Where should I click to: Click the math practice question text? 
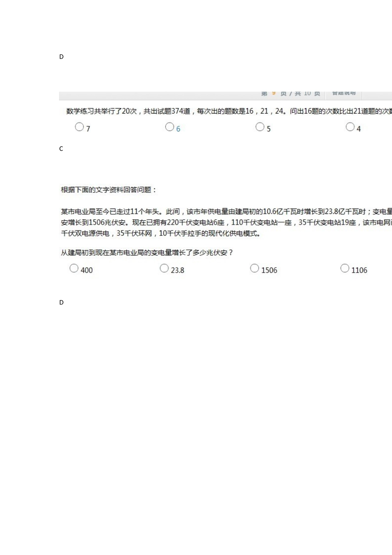click(229, 111)
